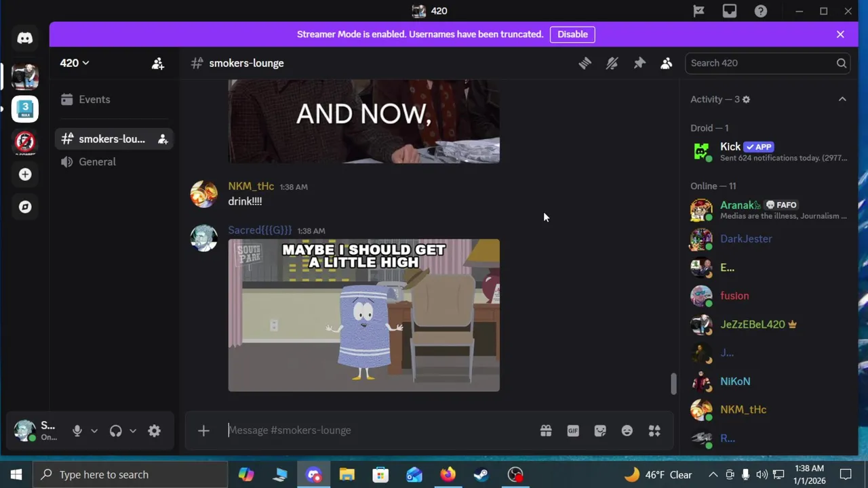Click the Windows Start button
Viewport: 868px width, 488px height.
(16, 474)
